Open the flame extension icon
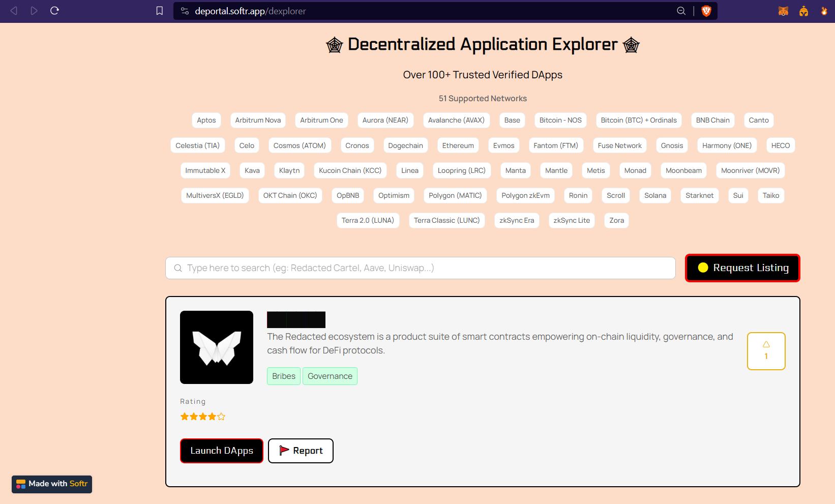This screenshot has height=504, width=835. [x=824, y=11]
